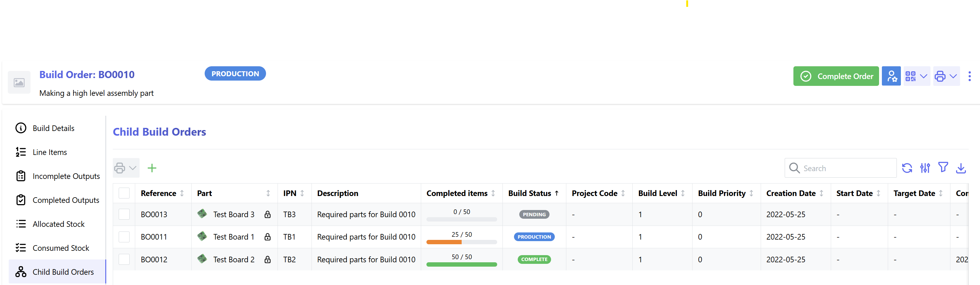Open the three-dot build order actions menu
The height and width of the screenshot is (285, 980).
tap(969, 76)
